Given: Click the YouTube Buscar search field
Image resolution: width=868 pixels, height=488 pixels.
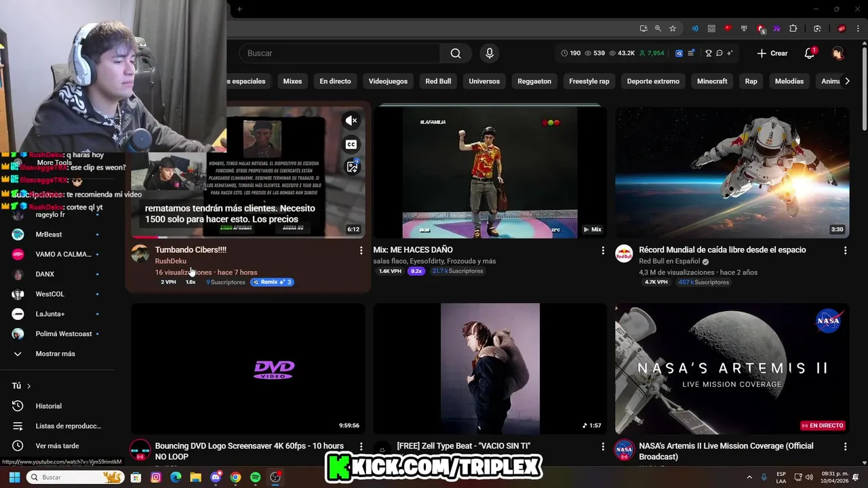Looking at the screenshot, I should [339, 54].
